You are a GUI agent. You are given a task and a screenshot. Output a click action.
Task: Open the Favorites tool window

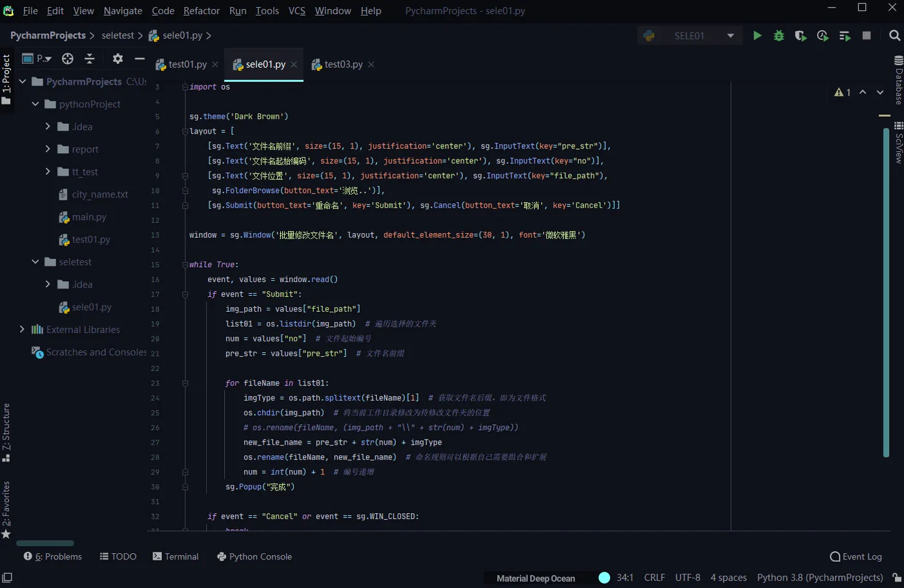[6, 510]
